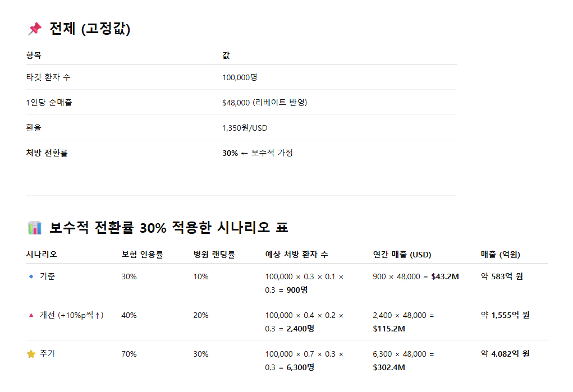Click the 값 column header
Viewport: 573px width, 392px height.
(226, 55)
